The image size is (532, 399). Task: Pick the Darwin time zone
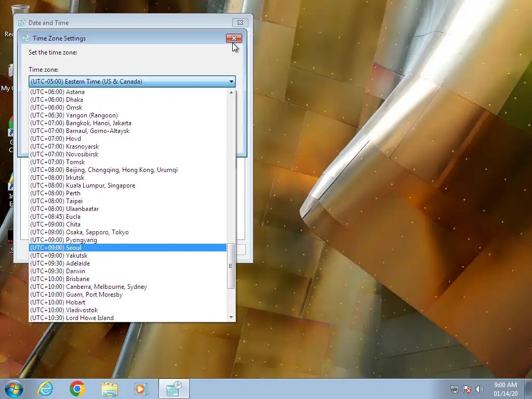(x=128, y=271)
